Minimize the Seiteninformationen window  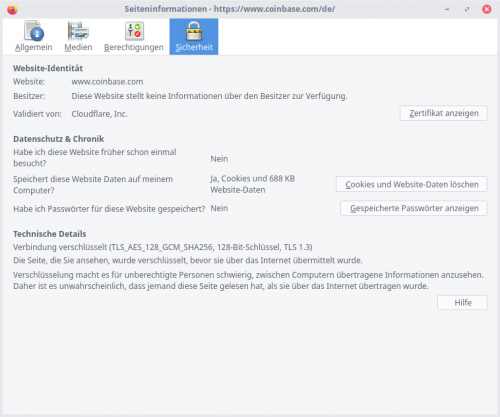tap(447, 9)
